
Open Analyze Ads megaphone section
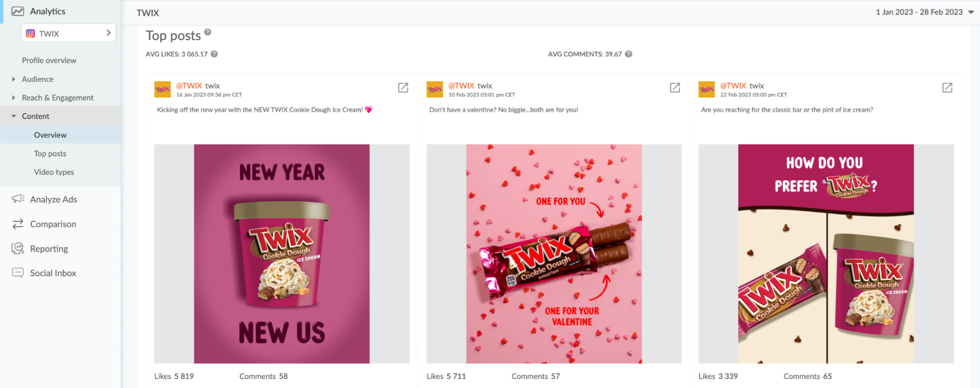44,199
